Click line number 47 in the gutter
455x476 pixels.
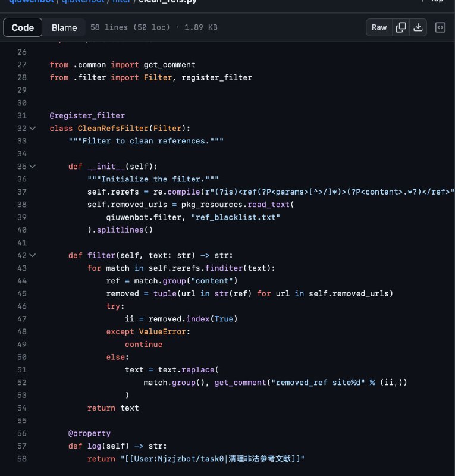(22, 319)
